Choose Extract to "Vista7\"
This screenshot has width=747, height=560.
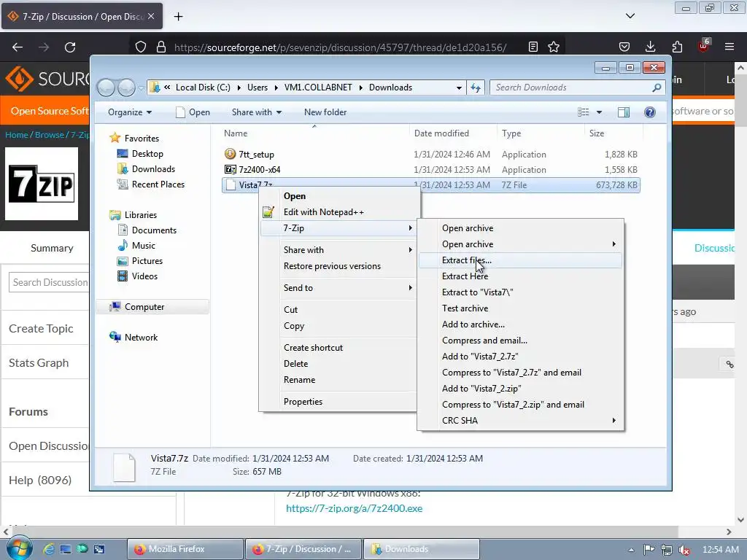(x=520, y=292)
